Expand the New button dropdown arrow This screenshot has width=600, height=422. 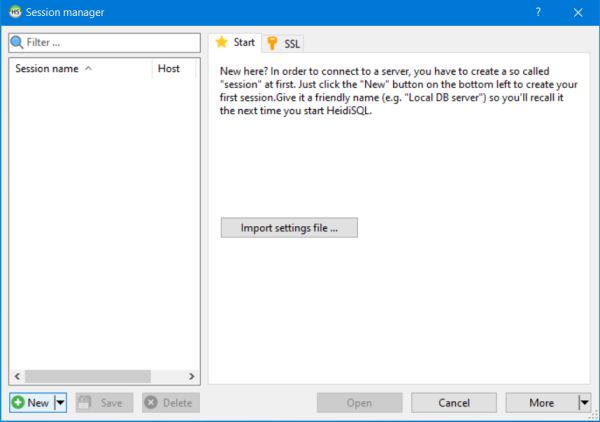pos(60,402)
